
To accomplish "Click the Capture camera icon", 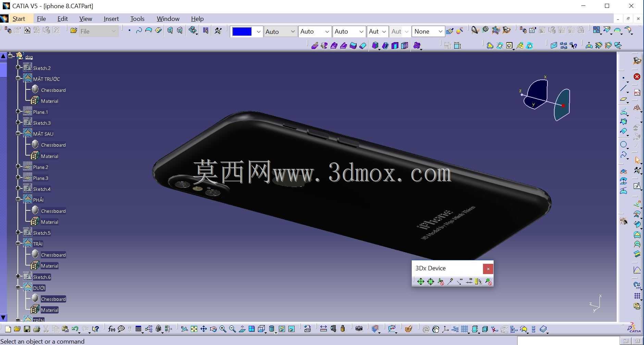I will (x=359, y=329).
